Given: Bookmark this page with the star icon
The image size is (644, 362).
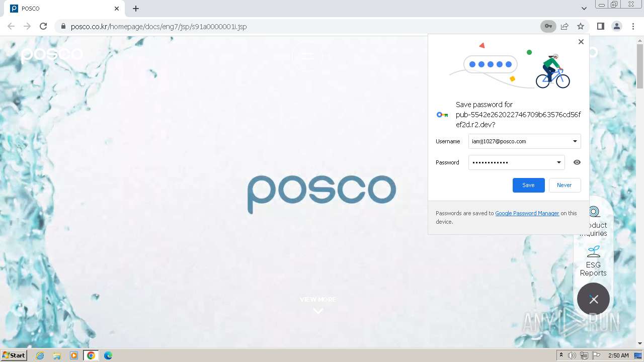Looking at the screenshot, I should (x=581, y=26).
